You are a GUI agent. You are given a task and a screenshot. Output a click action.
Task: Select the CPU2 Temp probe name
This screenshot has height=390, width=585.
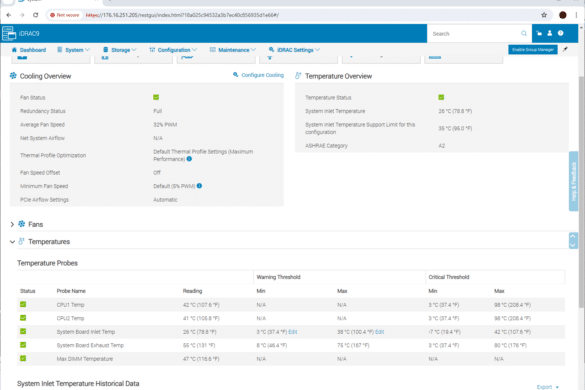[71, 318]
